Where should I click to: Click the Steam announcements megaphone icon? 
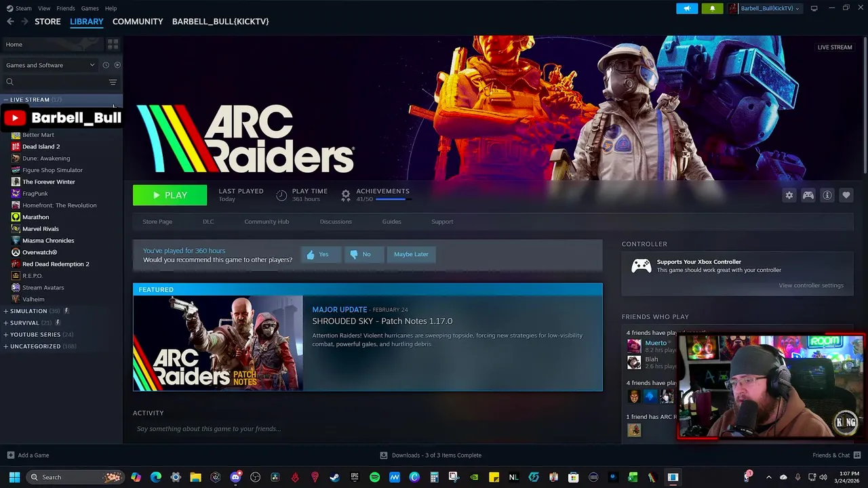tap(687, 8)
